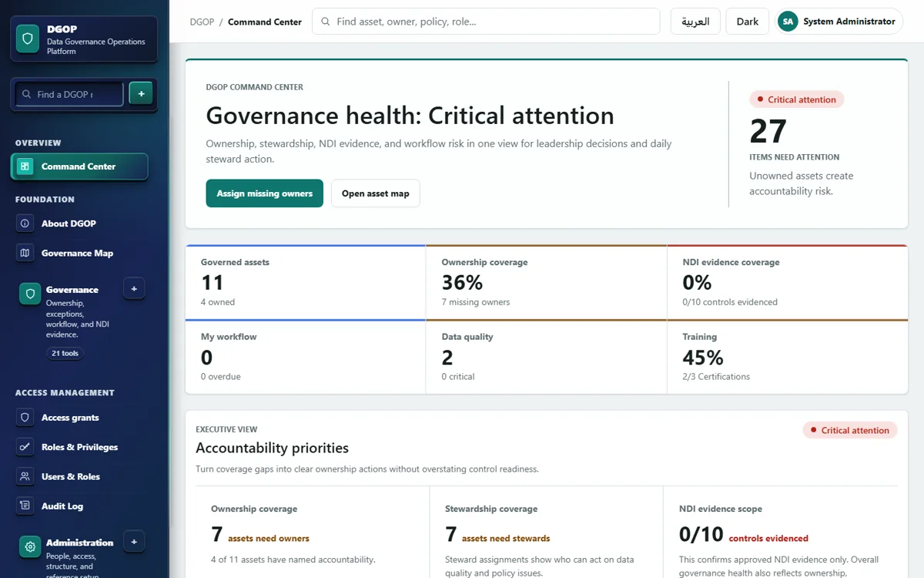Open the System Administrator account menu

[839, 22]
